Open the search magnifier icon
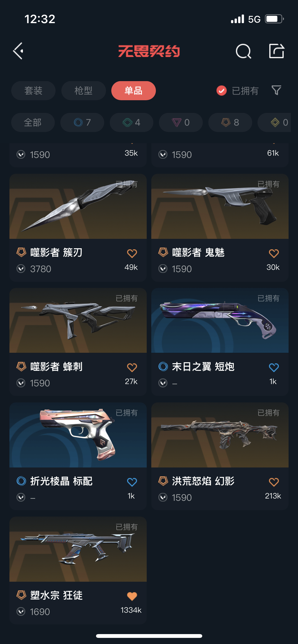 [243, 51]
